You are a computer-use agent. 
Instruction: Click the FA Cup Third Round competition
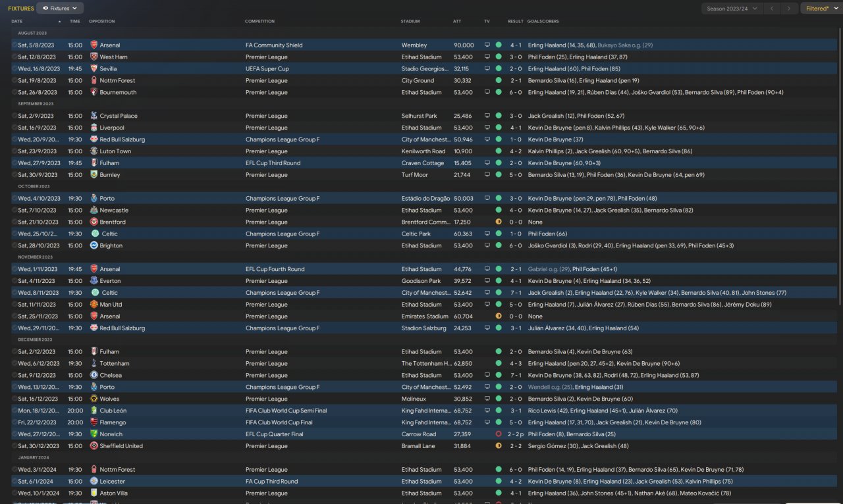point(271,482)
